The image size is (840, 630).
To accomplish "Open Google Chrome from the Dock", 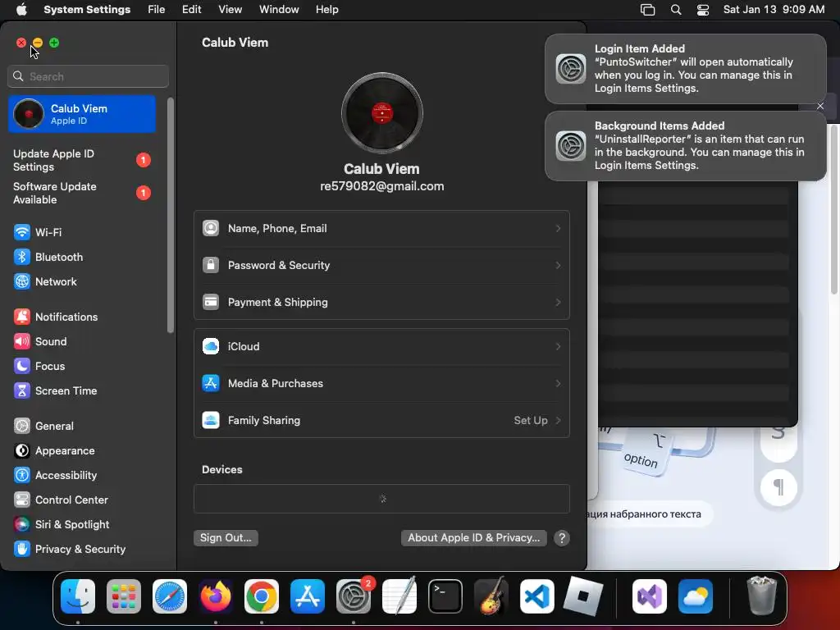I will (262, 596).
